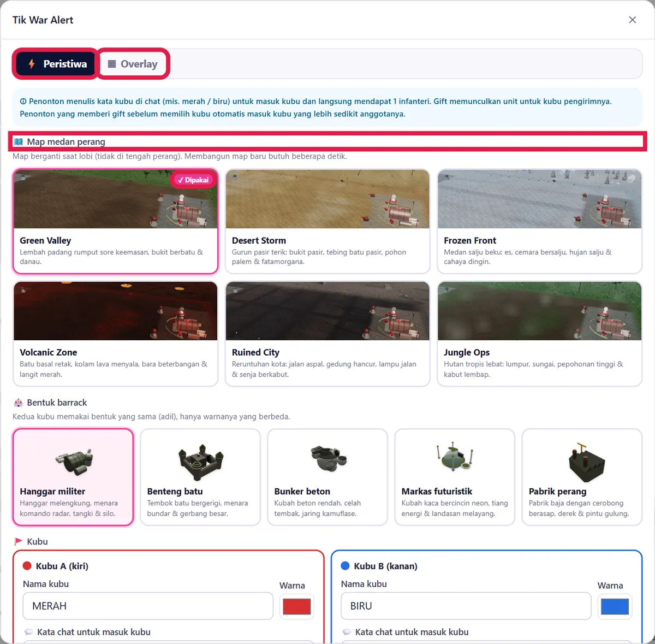Choose the Benteng batu barrack icon
Screen dimensions: 655x644
(201, 462)
